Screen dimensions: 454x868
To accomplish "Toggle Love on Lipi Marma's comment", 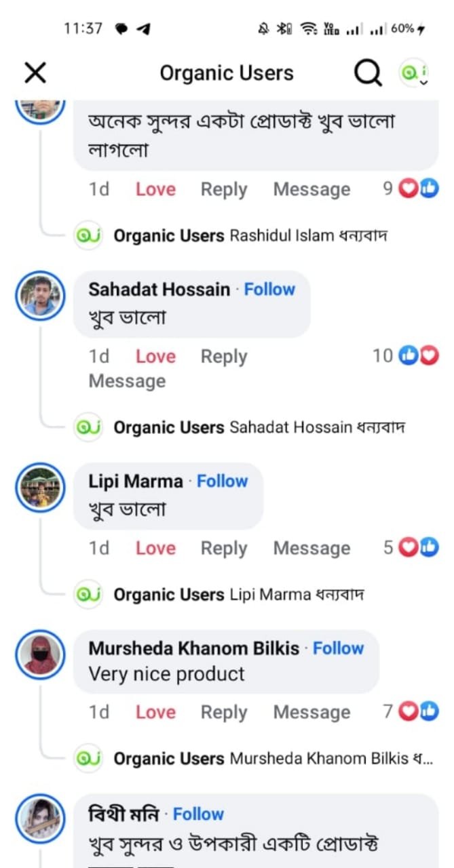I will pyautogui.click(x=155, y=548).
